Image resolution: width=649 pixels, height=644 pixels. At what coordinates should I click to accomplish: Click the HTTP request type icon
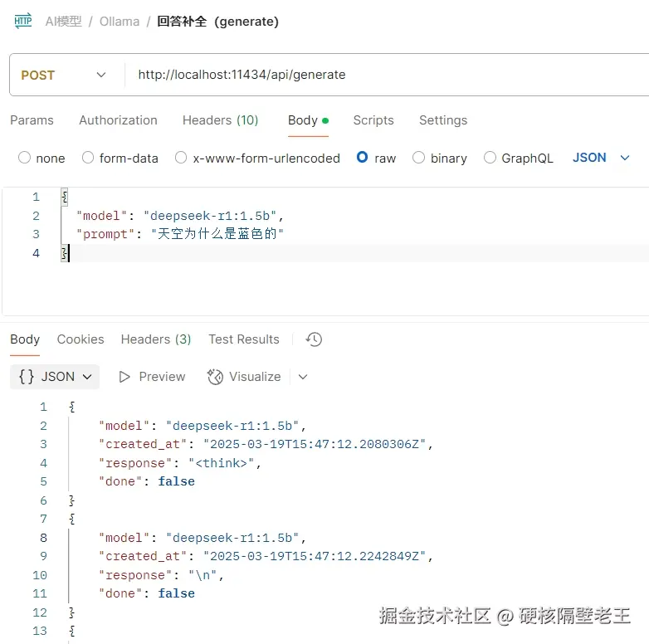click(22, 22)
